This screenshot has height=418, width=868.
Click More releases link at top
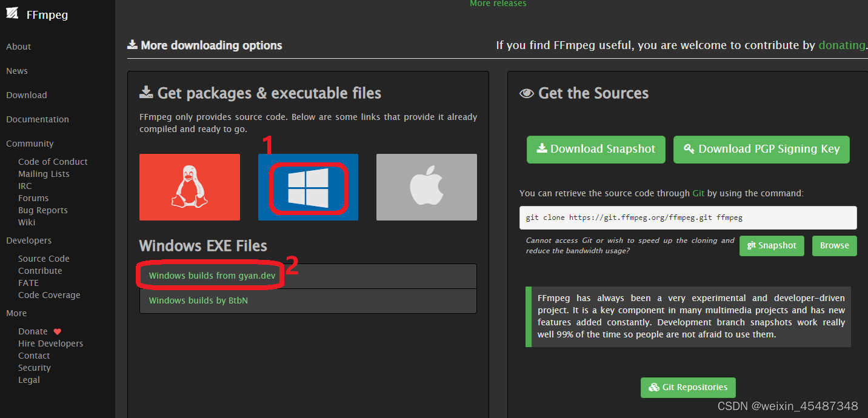tap(498, 4)
